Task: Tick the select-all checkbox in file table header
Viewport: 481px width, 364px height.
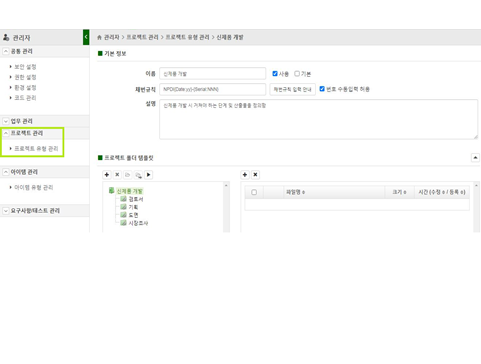Action: coord(254,192)
